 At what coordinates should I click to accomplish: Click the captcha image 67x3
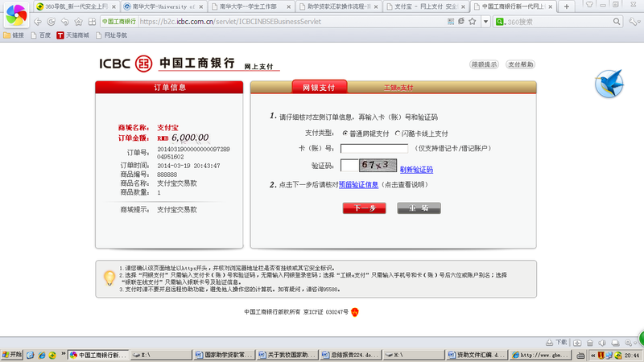click(x=378, y=165)
